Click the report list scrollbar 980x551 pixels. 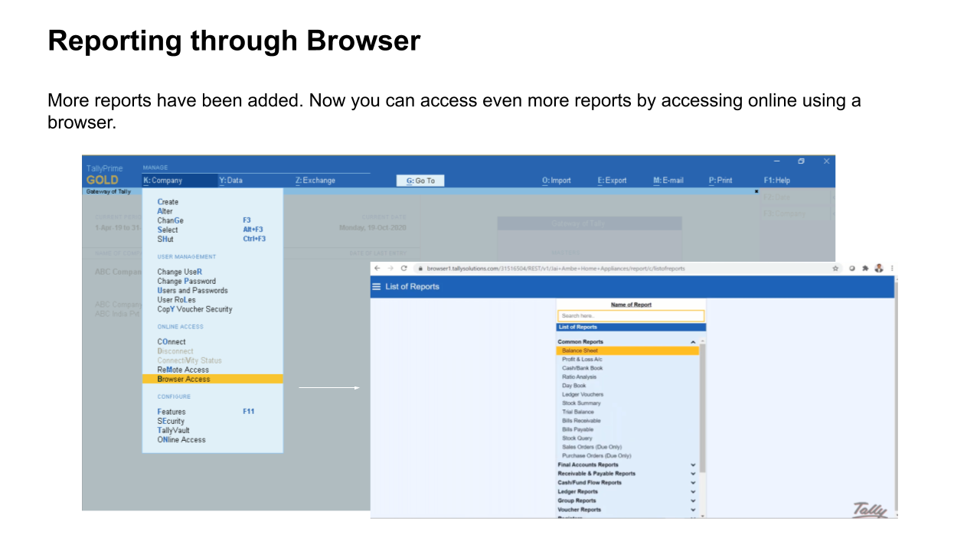(703, 407)
